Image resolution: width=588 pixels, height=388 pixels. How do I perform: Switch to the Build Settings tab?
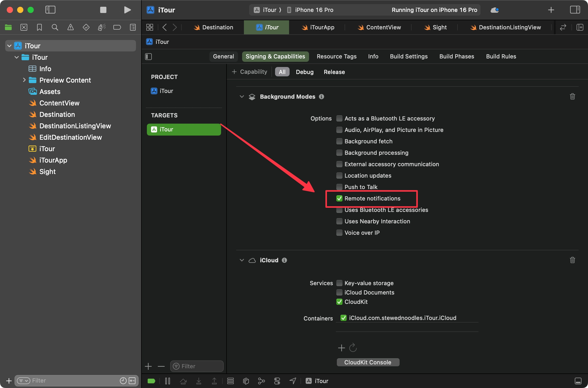(x=408, y=56)
